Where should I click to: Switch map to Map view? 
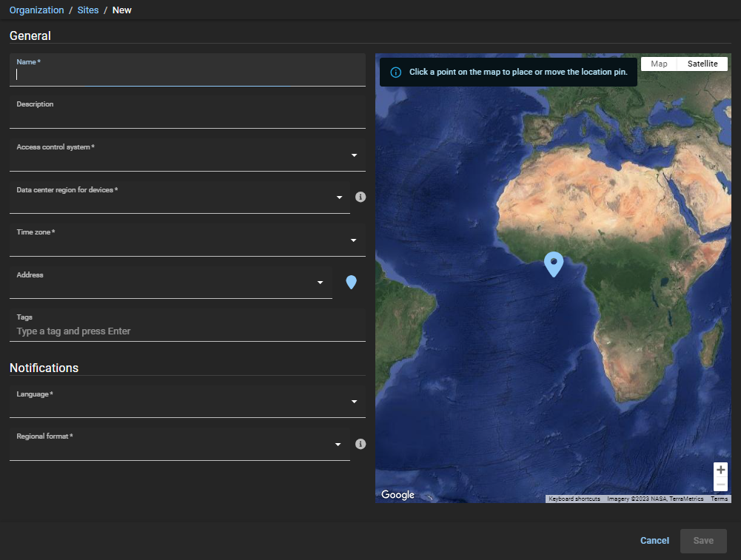point(659,64)
